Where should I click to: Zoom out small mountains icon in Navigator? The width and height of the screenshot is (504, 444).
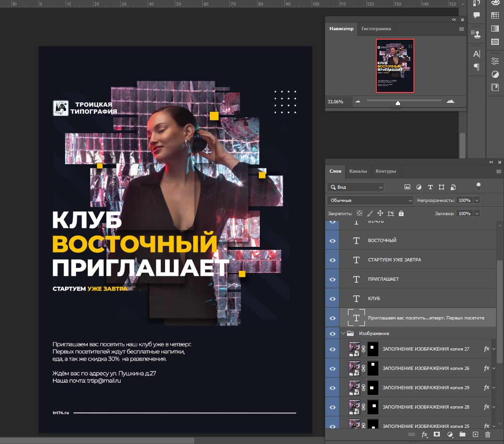pyautogui.click(x=358, y=101)
